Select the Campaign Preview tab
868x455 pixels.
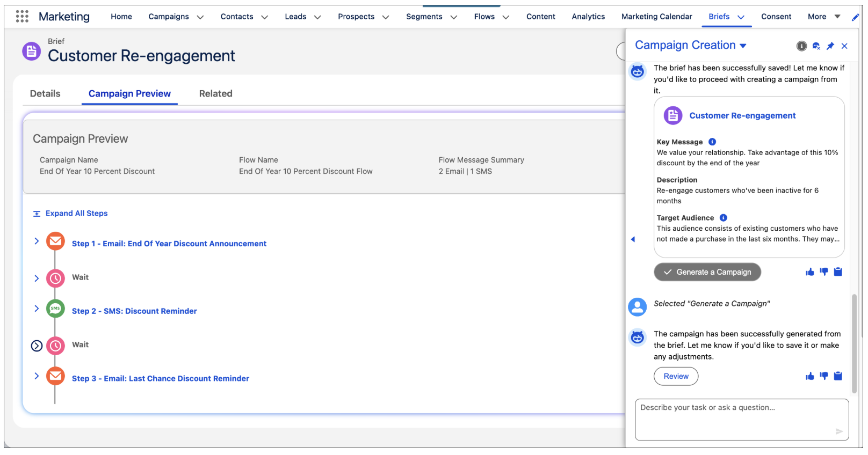[x=129, y=93]
